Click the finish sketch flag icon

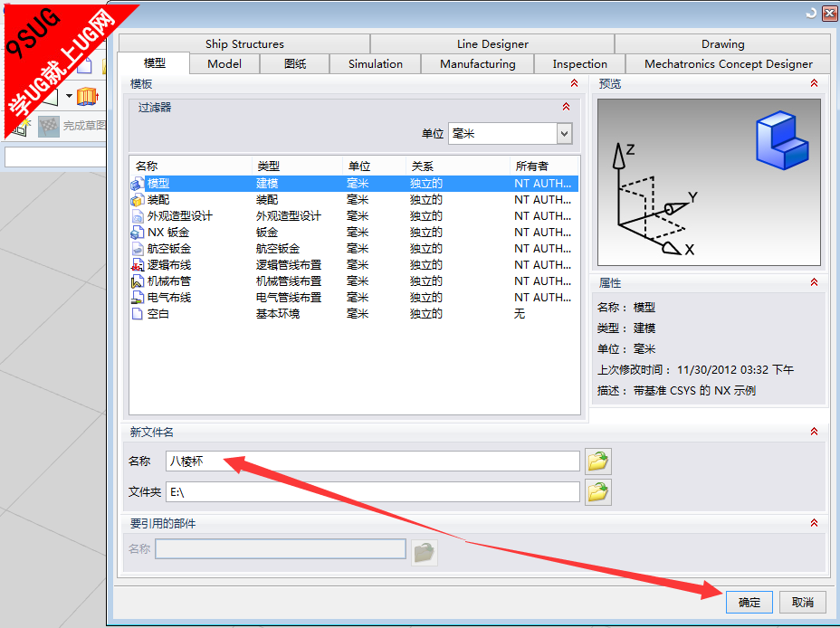(x=49, y=127)
